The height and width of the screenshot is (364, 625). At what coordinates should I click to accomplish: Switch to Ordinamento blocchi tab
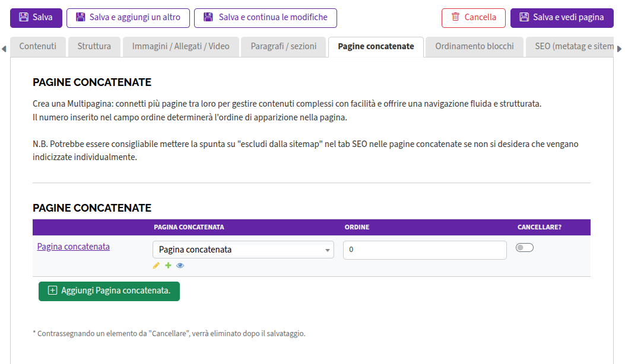tap(474, 47)
